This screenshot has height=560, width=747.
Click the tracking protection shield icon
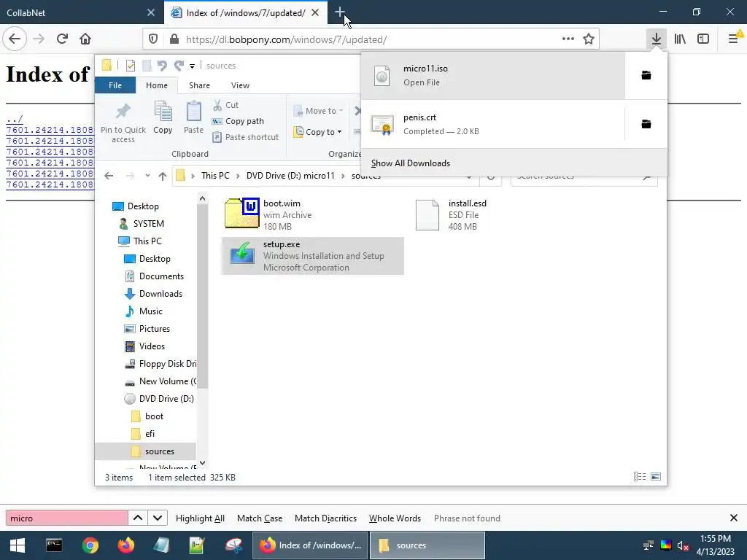click(x=153, y=39)
